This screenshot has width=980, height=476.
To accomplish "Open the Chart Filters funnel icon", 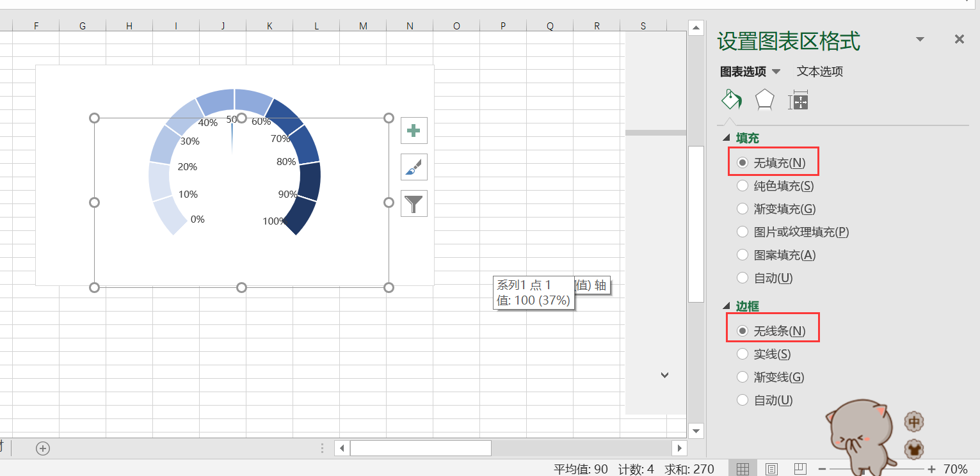I will (414, 203).
